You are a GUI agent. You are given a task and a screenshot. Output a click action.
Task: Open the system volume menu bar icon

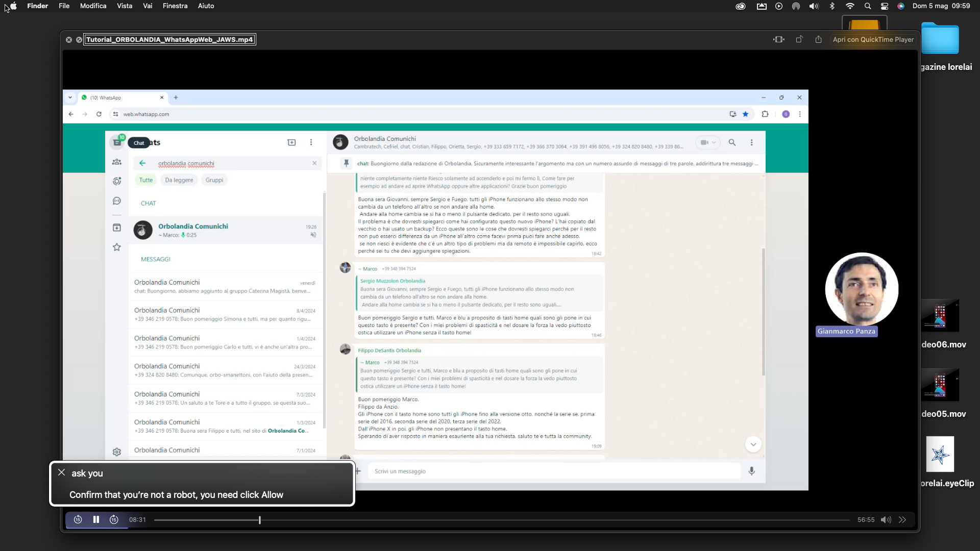pos(814,6)
